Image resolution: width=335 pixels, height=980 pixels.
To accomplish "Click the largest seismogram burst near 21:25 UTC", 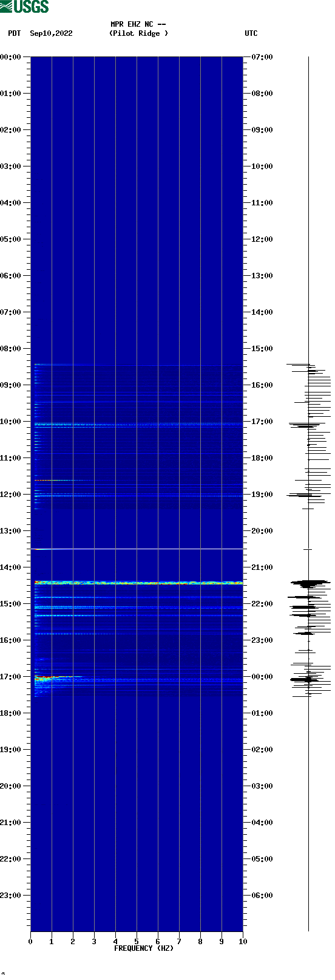I will click(x=310, y=583).
